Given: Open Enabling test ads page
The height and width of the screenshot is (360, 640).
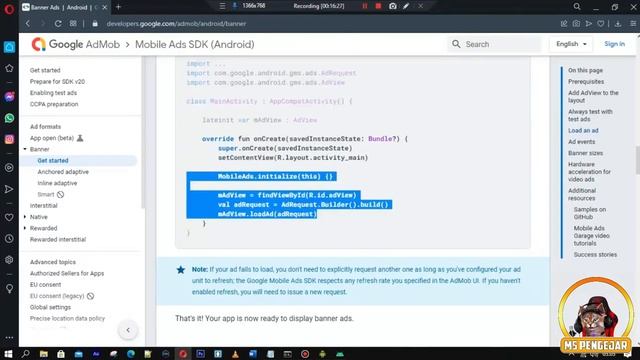Looking at the screenshot, I should coord(53,93).
